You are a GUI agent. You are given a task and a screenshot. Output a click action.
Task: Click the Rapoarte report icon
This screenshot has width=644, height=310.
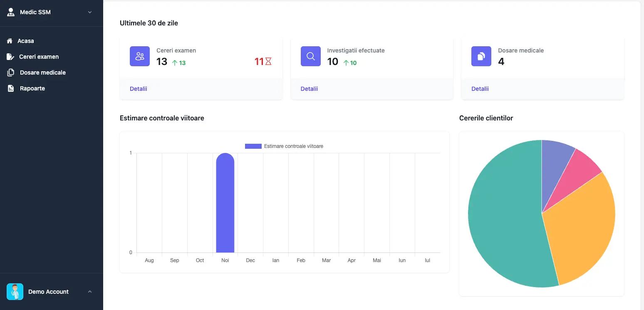11,88
